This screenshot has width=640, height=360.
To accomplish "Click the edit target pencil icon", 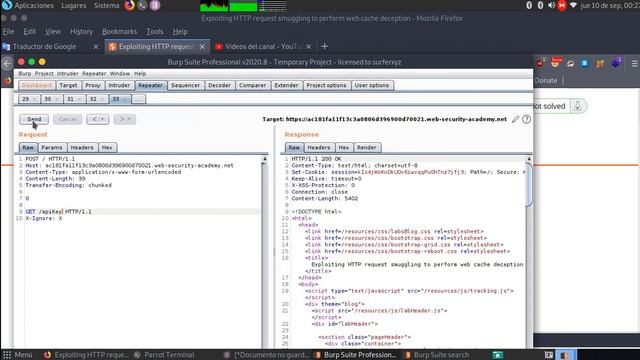I will click(x=516, y=119).
